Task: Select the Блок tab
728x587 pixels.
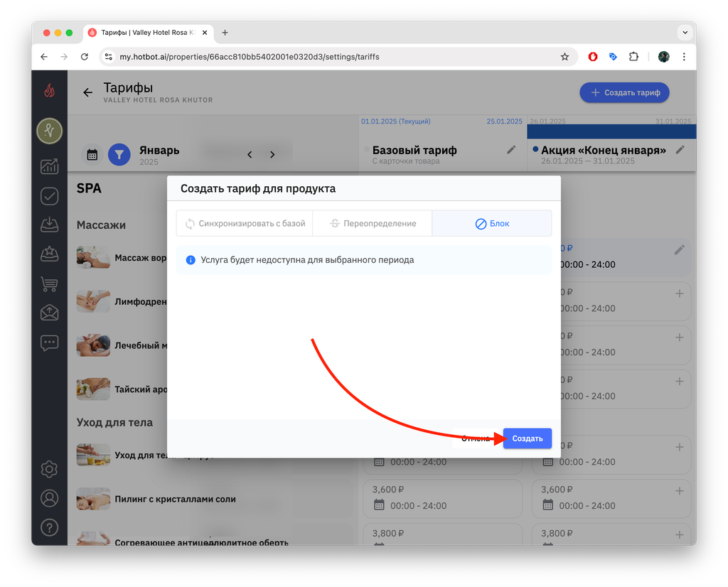Action: (x=492, y=223)
